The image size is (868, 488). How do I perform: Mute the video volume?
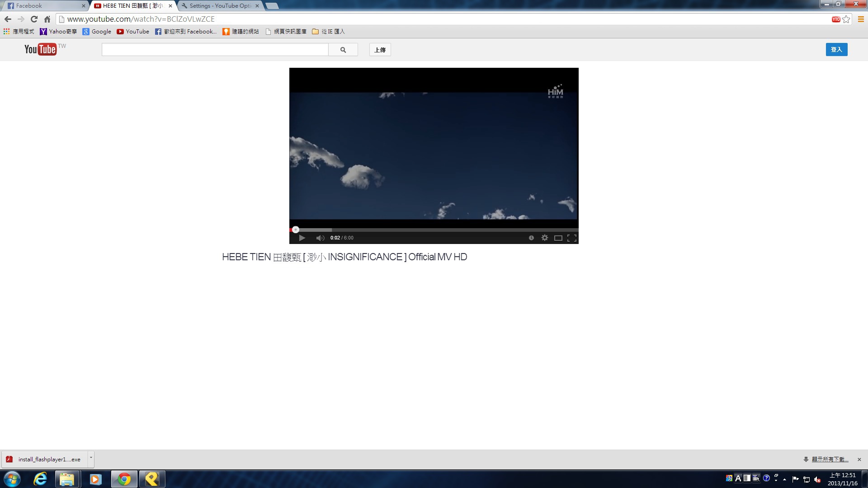(320, 238)
